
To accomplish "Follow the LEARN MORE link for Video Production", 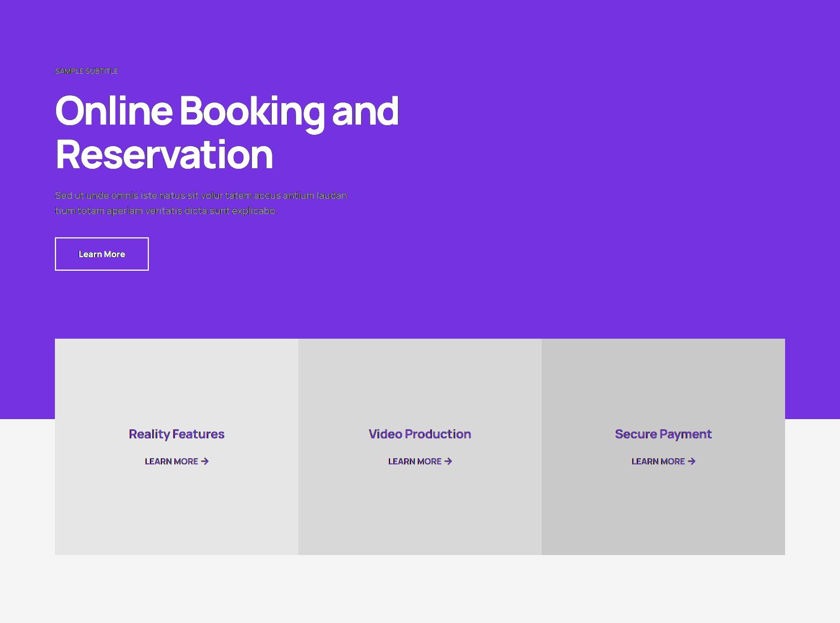I will pyautogui.click(x=414, y=462).
